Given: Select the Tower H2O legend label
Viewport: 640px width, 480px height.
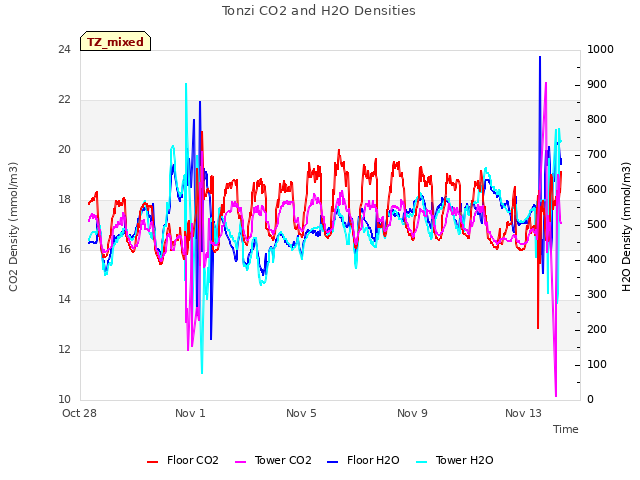Looking at the screenshot, I should pos(464,460).
